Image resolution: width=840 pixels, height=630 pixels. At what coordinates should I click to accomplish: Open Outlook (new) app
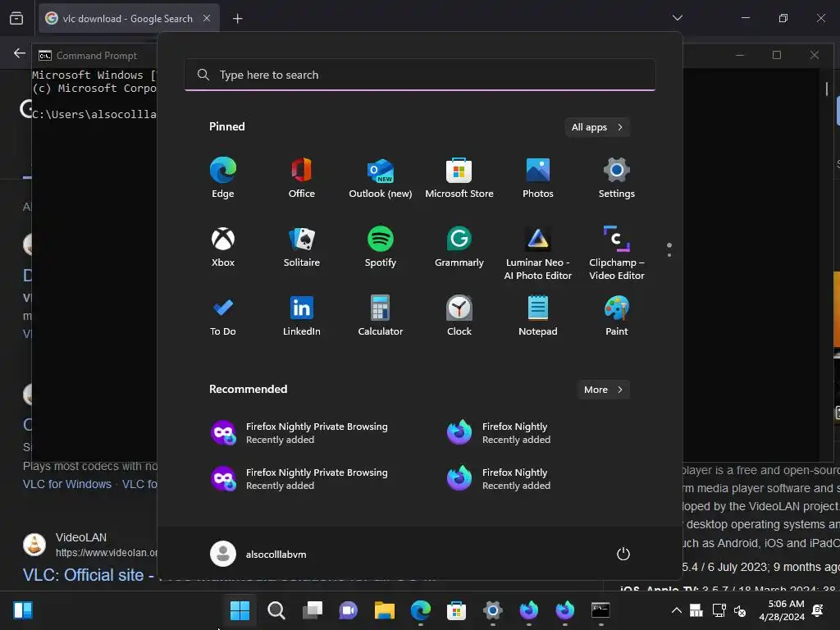point(381,178)
